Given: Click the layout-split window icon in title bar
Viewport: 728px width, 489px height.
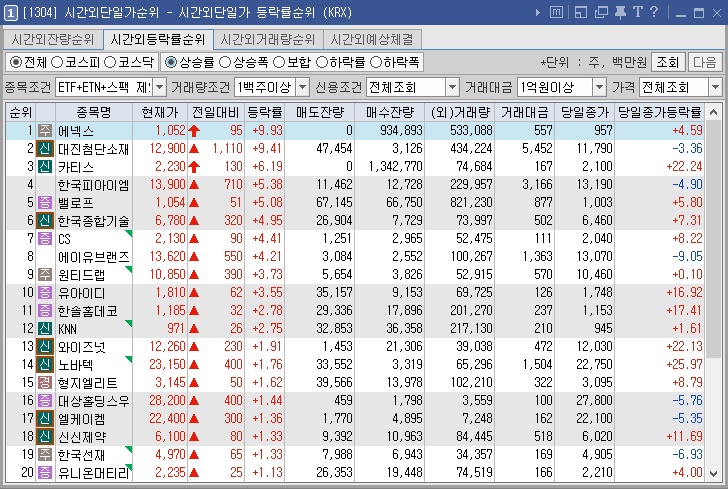Looking at the screenshot, I should pyautogui.click(x=581, y=12).
